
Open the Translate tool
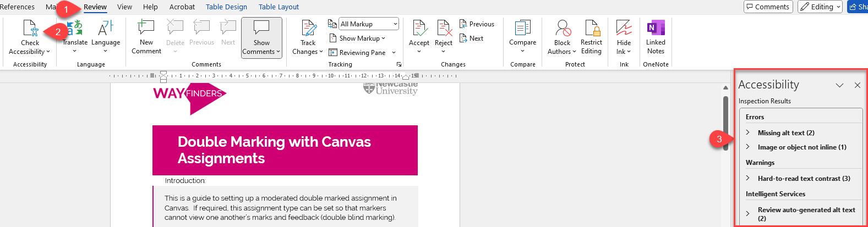[x=75, y=29]
